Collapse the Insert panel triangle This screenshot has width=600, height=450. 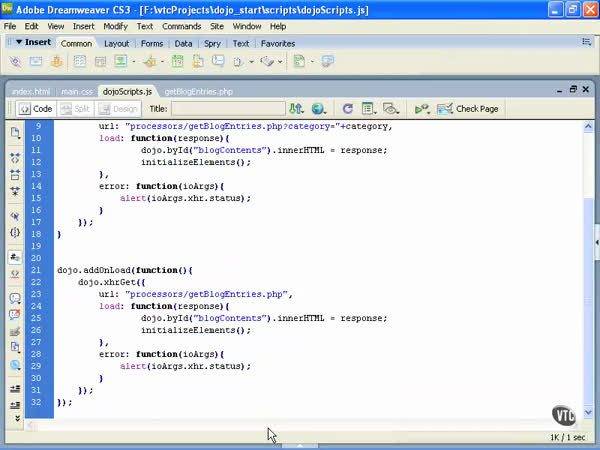pyautogui.click(x=18, y=43)
